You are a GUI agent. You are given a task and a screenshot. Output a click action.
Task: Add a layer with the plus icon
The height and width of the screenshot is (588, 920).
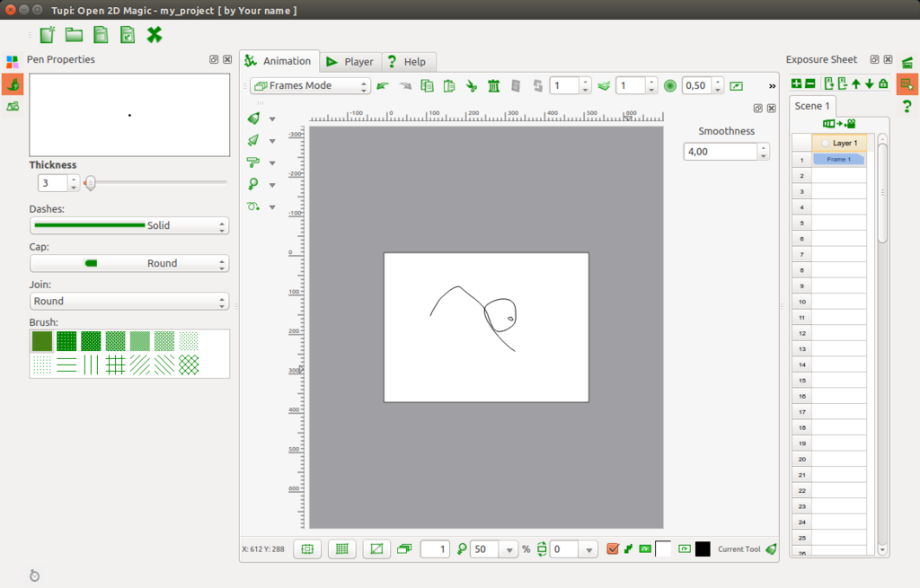(796, 83)
